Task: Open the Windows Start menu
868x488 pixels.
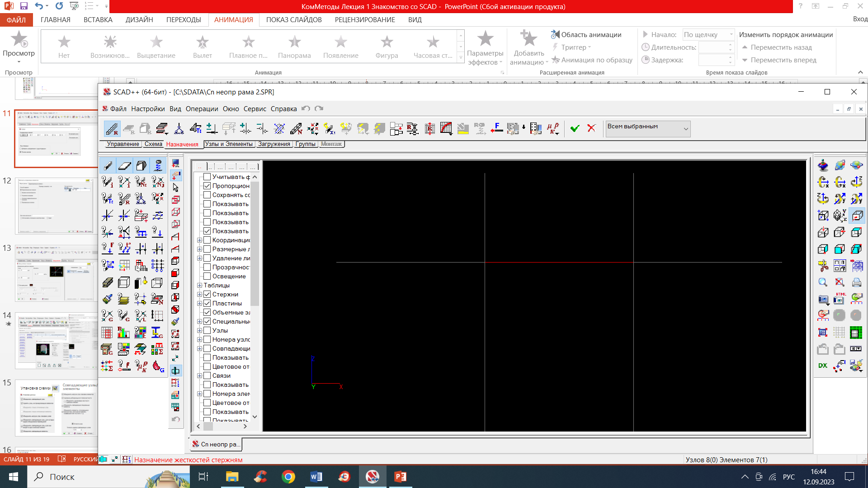Action: (14, 477)
